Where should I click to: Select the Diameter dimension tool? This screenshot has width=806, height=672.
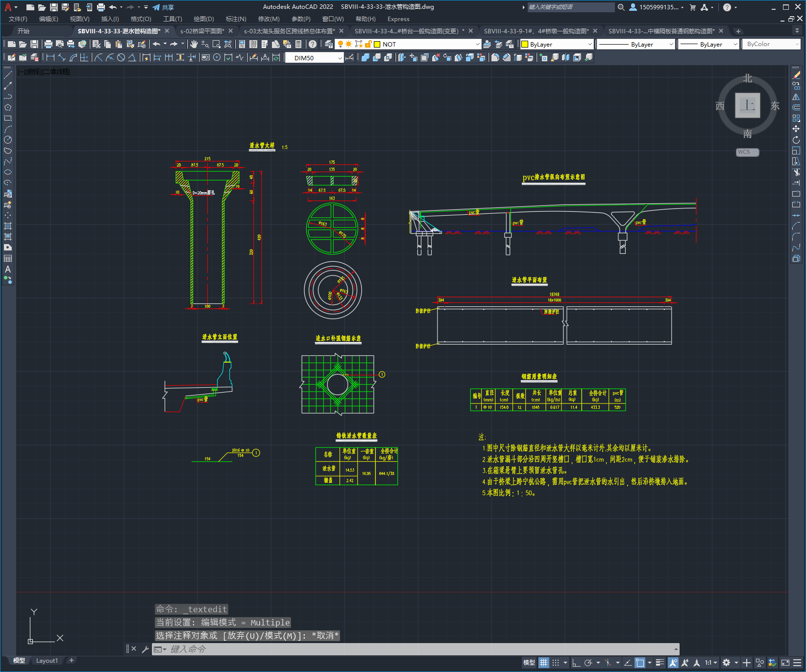click(121, 58)
